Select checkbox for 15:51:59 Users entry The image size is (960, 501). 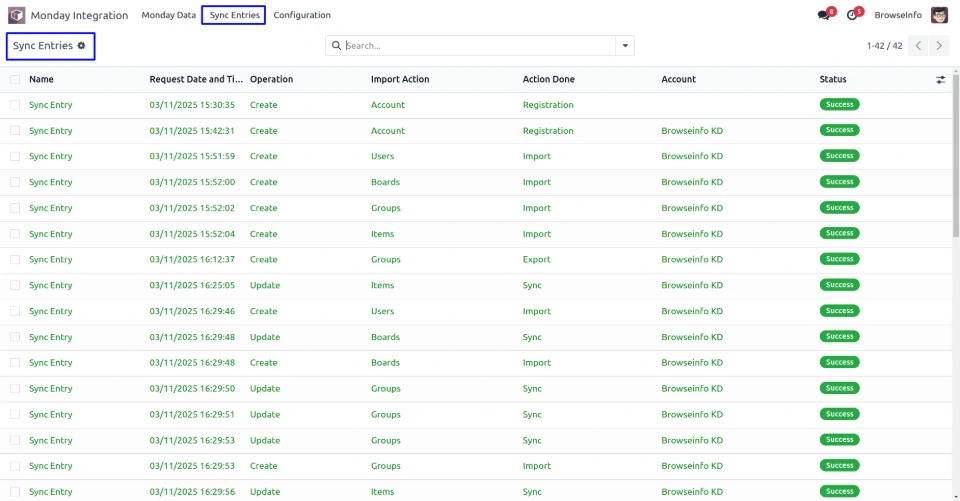pyautogui.click(x=15, y=157)
